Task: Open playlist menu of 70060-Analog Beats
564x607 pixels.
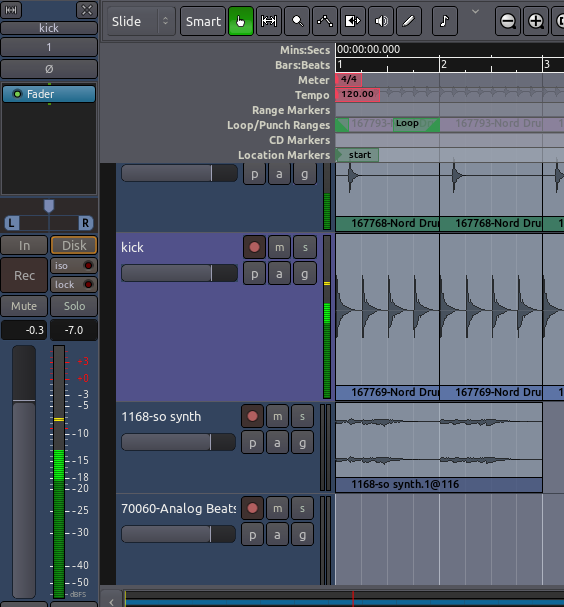Action: 252,535
